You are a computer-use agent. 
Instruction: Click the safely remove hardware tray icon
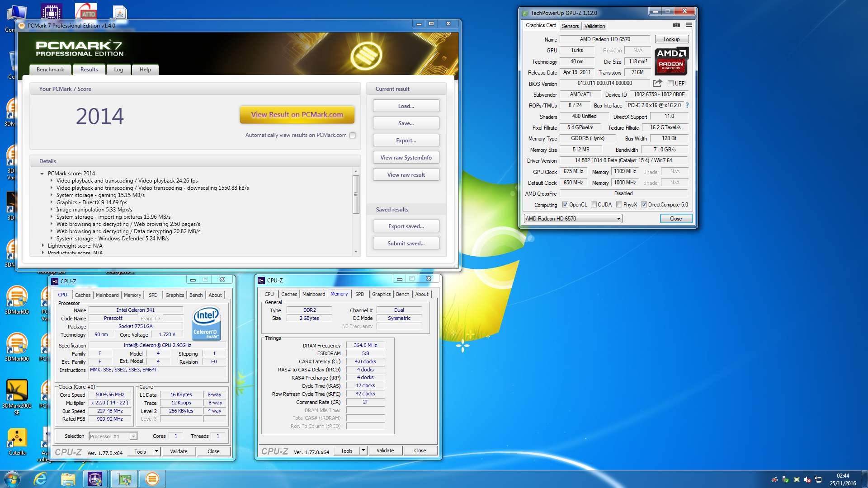[x=786, y=479]
